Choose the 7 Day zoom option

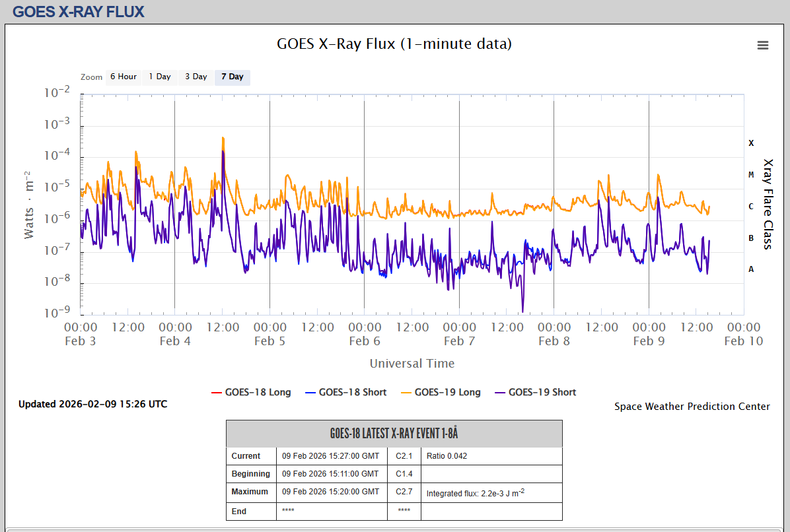click(232, 77)
